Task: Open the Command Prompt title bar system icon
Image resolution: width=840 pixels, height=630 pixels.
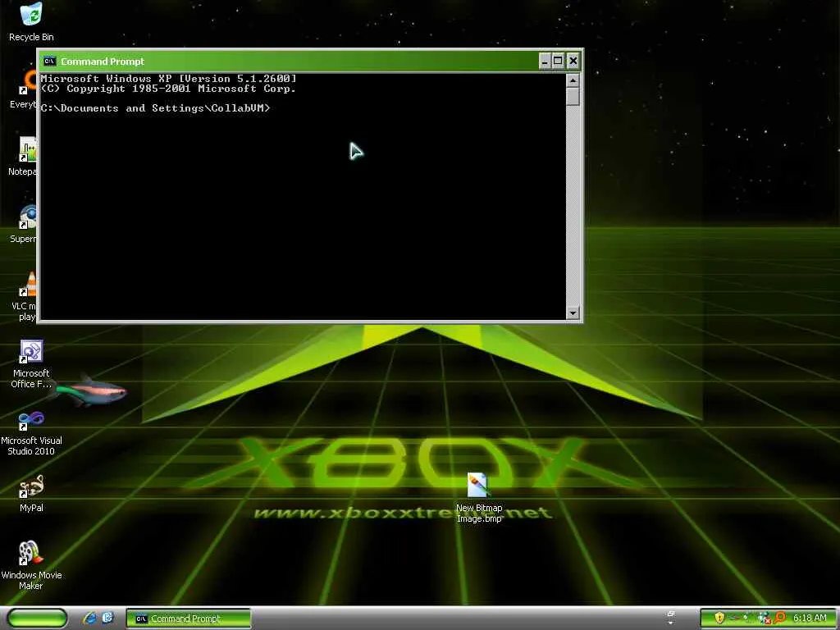Action: click(x=50, y=61)
